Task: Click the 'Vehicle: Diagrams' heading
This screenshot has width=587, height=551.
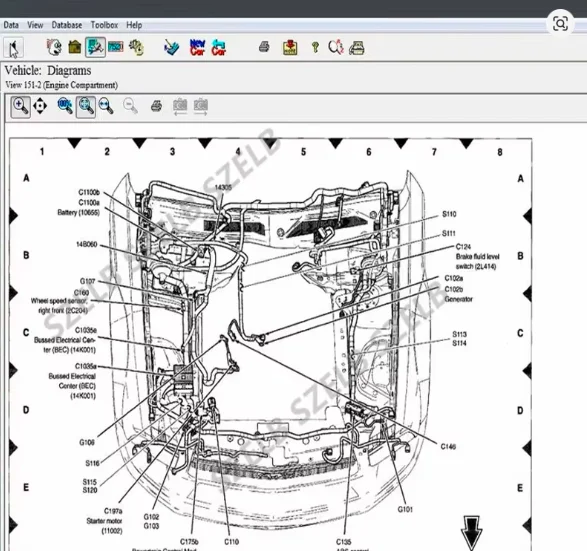Action: 48,71
